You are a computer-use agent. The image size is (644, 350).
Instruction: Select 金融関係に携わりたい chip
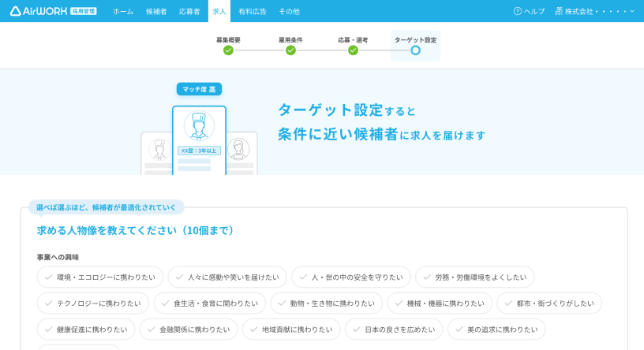click(x=189, y=330)
